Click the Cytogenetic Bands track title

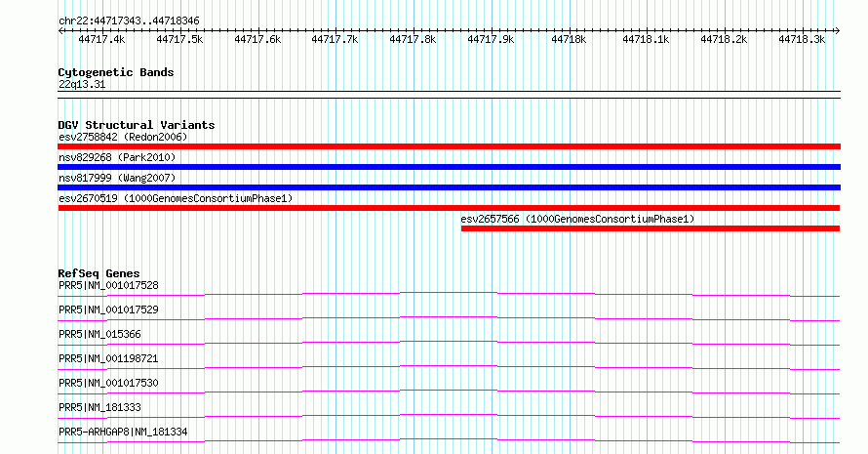tap(116, 72)
